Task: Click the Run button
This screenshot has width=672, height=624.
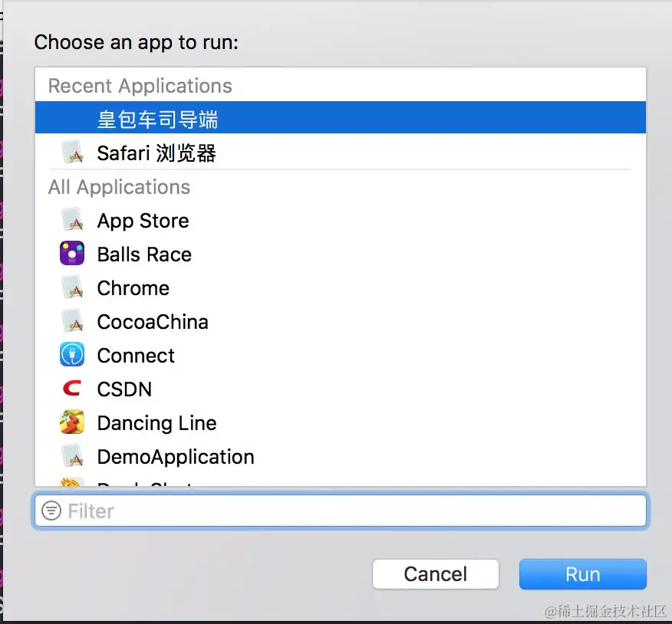Action: 582,574
